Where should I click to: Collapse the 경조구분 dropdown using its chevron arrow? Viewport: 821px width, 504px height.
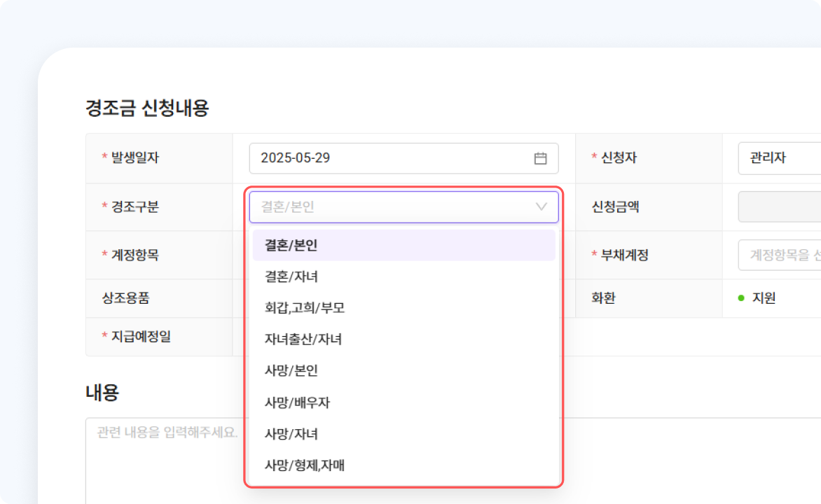point(541,206)
